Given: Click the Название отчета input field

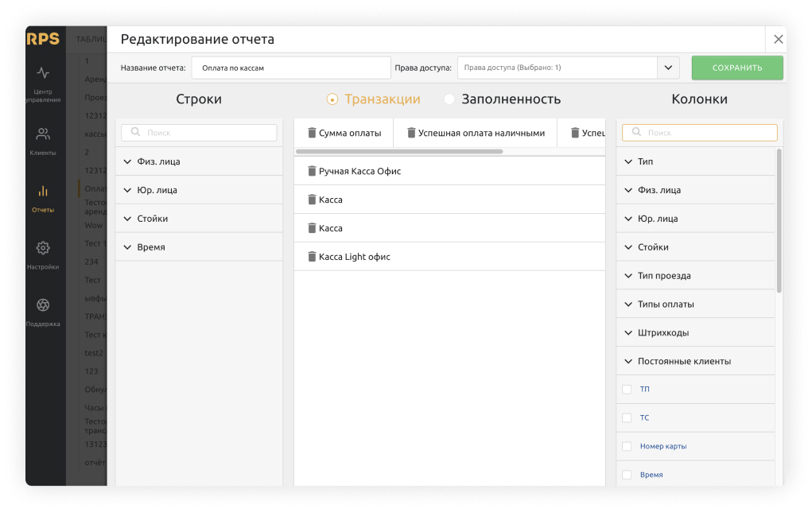Looking at the screenshot, I should (x=291, y=68).
